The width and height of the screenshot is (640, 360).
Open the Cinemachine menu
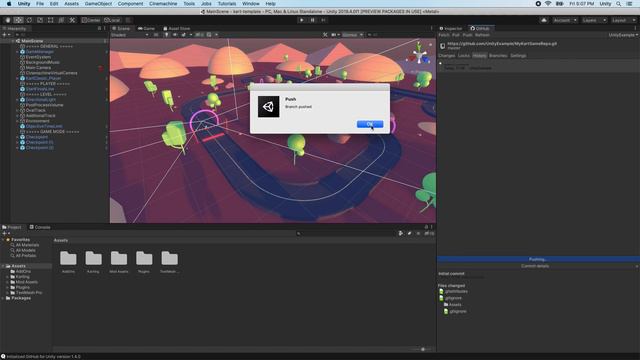click(x=163, y=4)
